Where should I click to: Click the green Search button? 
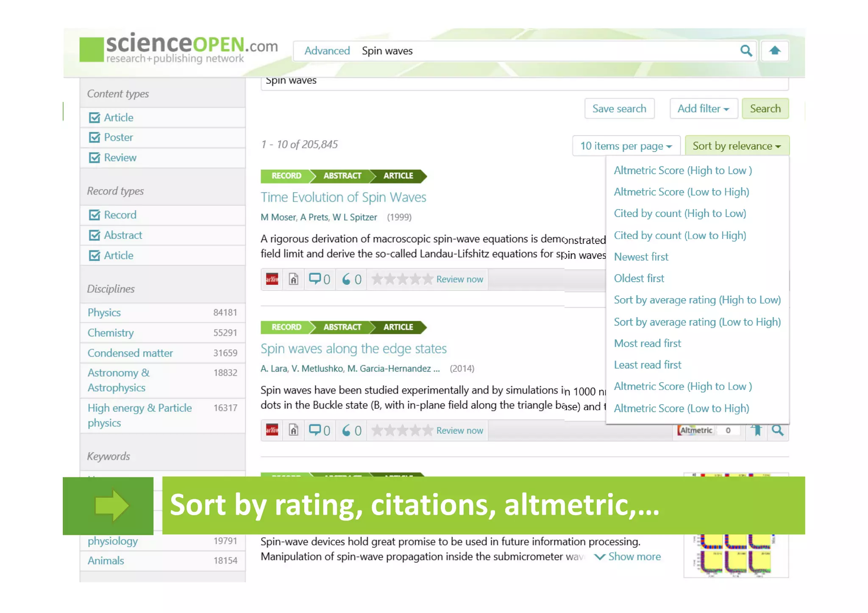(765, 109)
